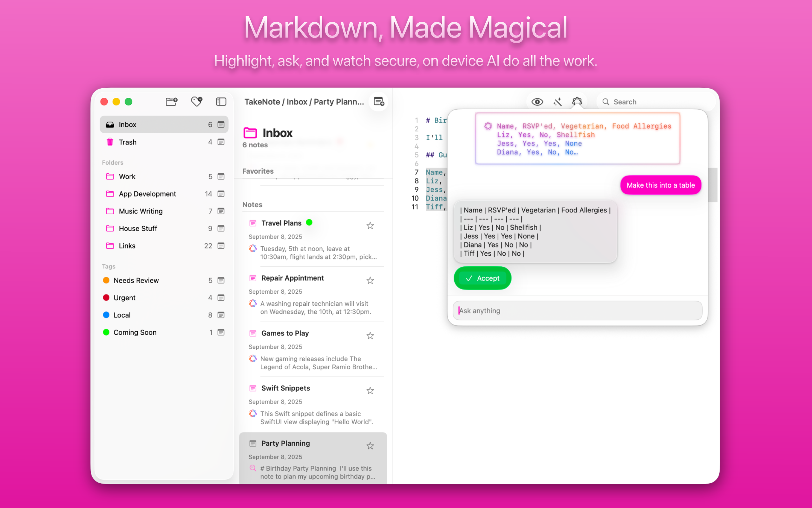Click the generated markdown table response
This screenshot has width=812, height=508.
point(535,232)
